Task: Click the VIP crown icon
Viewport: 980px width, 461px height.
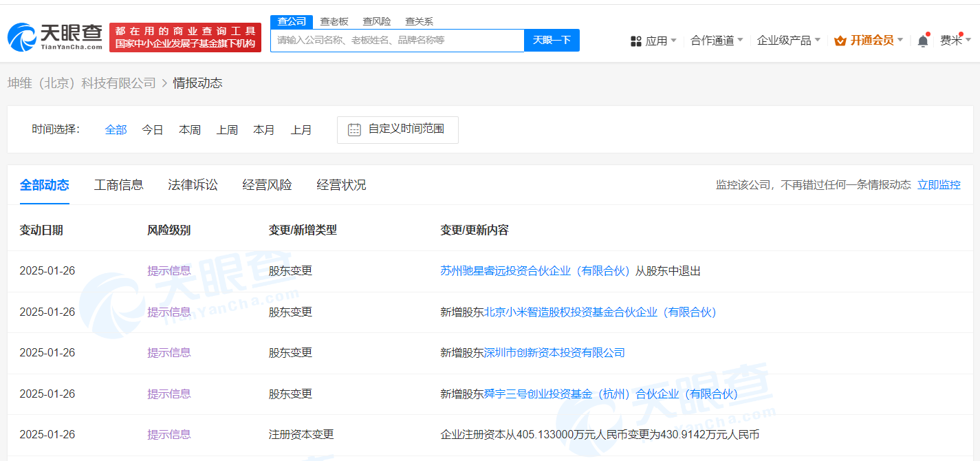Action: pyautogui.click(x=840, y=41)
